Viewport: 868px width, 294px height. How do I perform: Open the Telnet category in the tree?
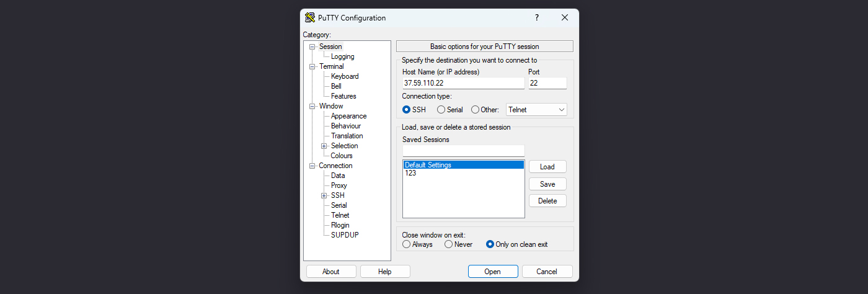coord(340,215)
